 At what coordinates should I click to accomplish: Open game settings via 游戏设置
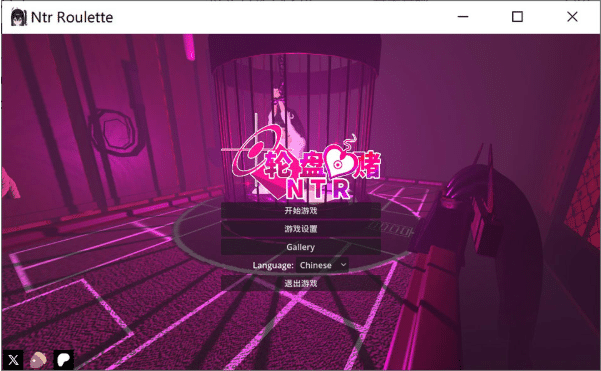coord(301,229)
